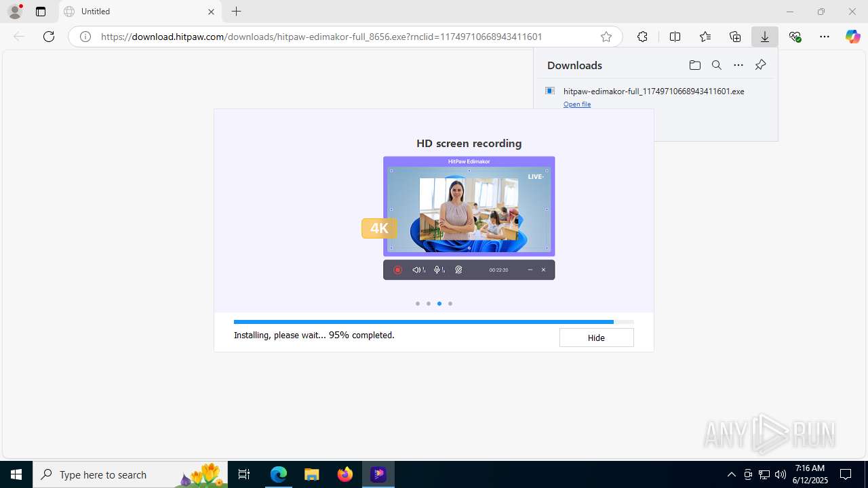Open notification center icon
This screenshot has width=868, height=488.
click(846, 474)
